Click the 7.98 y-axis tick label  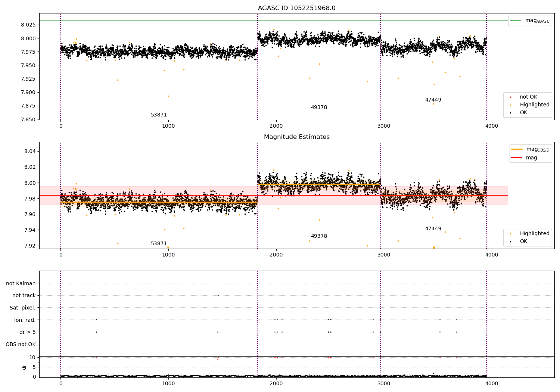[x=30, y=199]
